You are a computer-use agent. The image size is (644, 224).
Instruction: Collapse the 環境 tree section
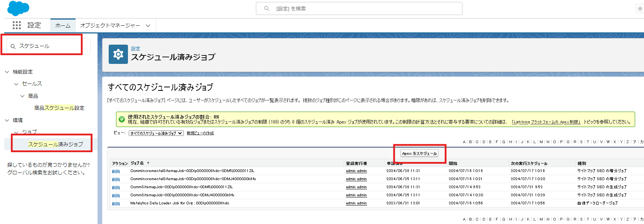tap(7, 120)
